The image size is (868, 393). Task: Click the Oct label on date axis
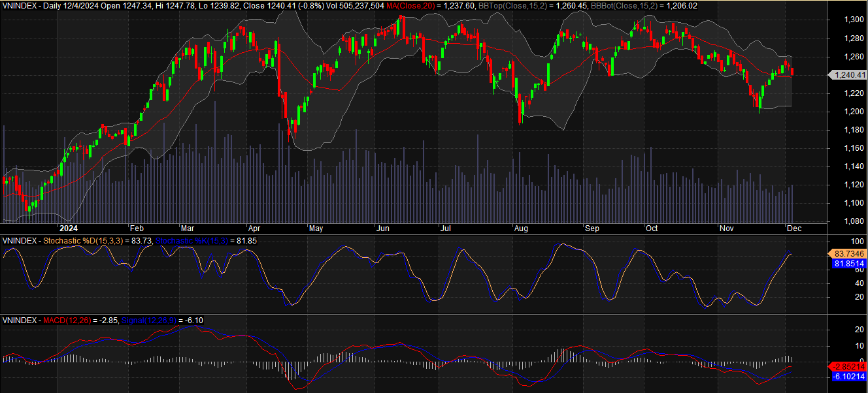point(652,229)
